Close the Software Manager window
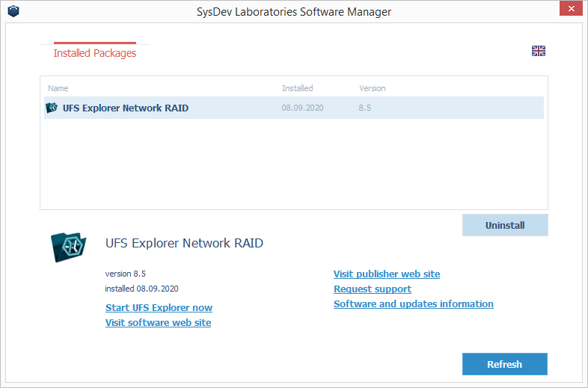 click(x=571, y=8)
